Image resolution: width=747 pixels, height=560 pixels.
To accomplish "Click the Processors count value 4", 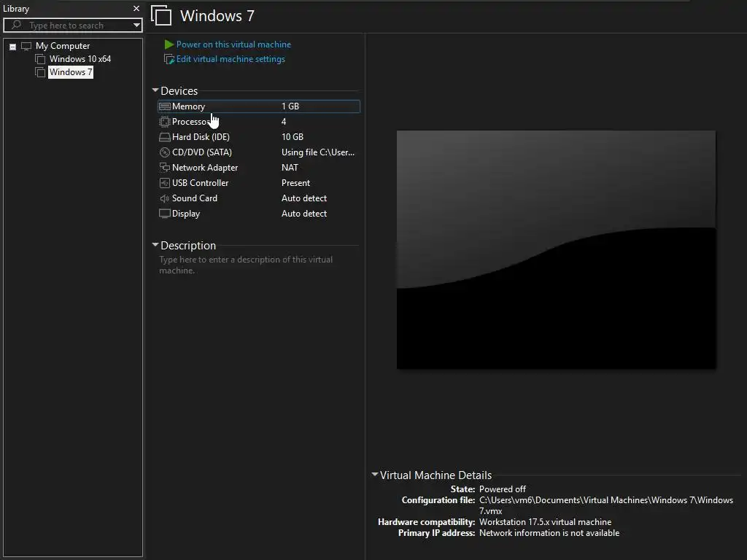I will pyautogui.click(x=284, y=122).
